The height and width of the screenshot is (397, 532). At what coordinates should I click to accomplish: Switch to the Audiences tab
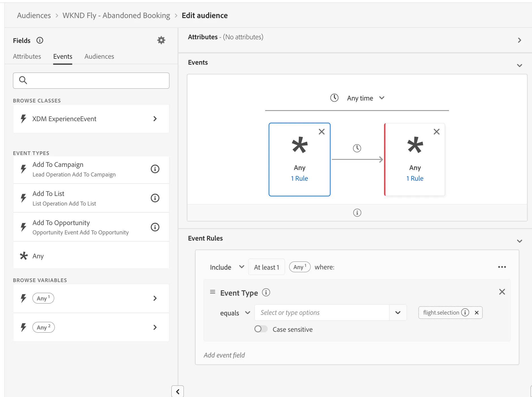click(x=99, y=56)
